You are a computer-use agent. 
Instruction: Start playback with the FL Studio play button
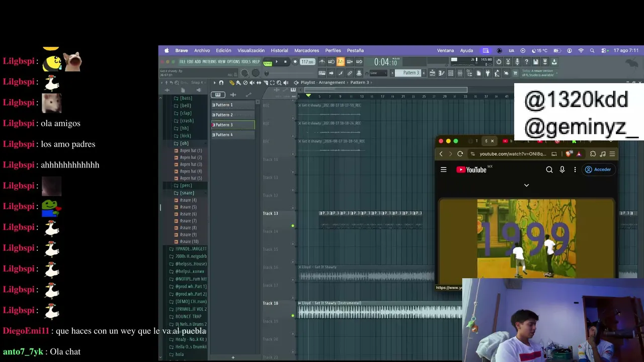276,62
